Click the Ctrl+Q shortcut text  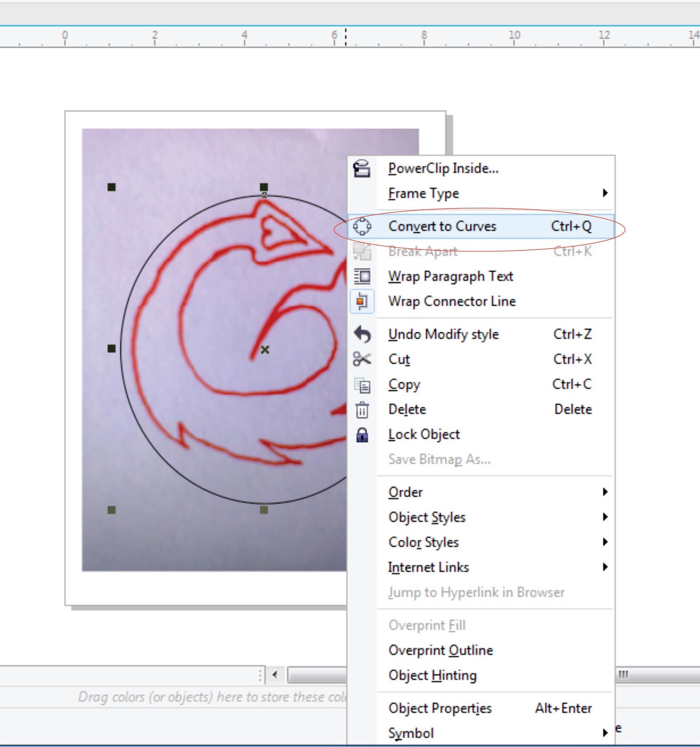(572, 226)
